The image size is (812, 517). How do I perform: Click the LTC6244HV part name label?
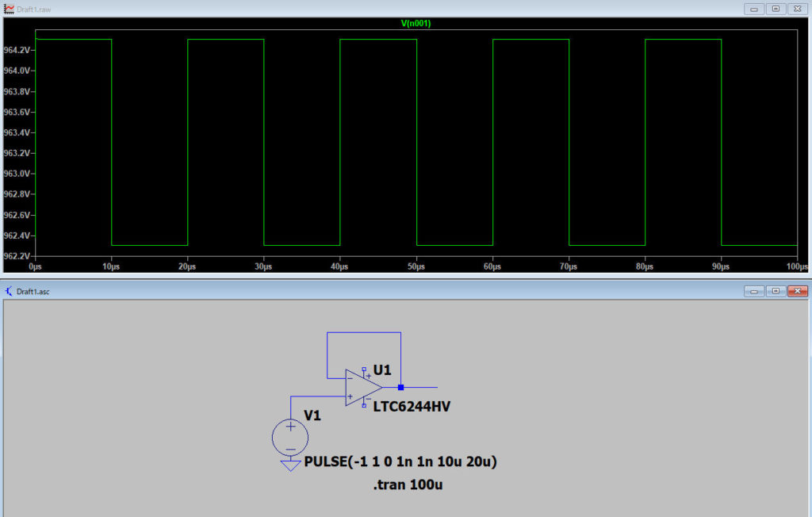pos(412,406)
